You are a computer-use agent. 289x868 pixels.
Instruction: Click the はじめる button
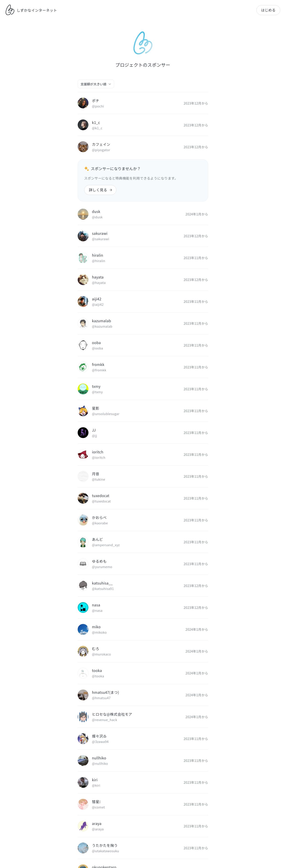click(268, 10)
